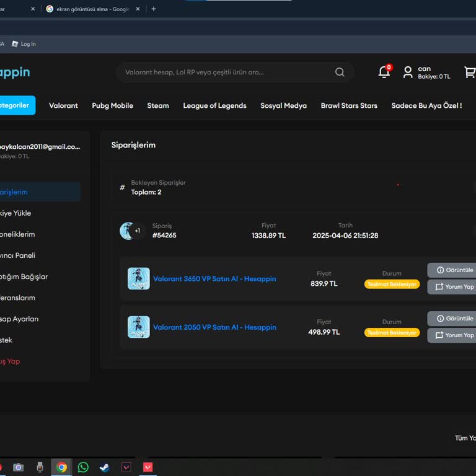The image size is (476, 476).
Task: Open Sadece Bu Aya Özel category
Action: (426, 105)
